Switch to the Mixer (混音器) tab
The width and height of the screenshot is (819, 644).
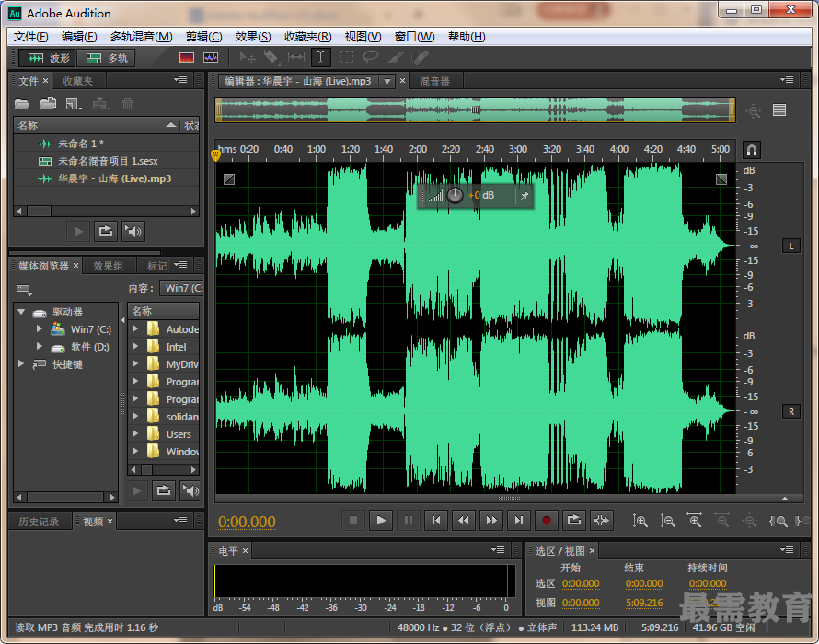pyautogui.click(x=434, y=81)
